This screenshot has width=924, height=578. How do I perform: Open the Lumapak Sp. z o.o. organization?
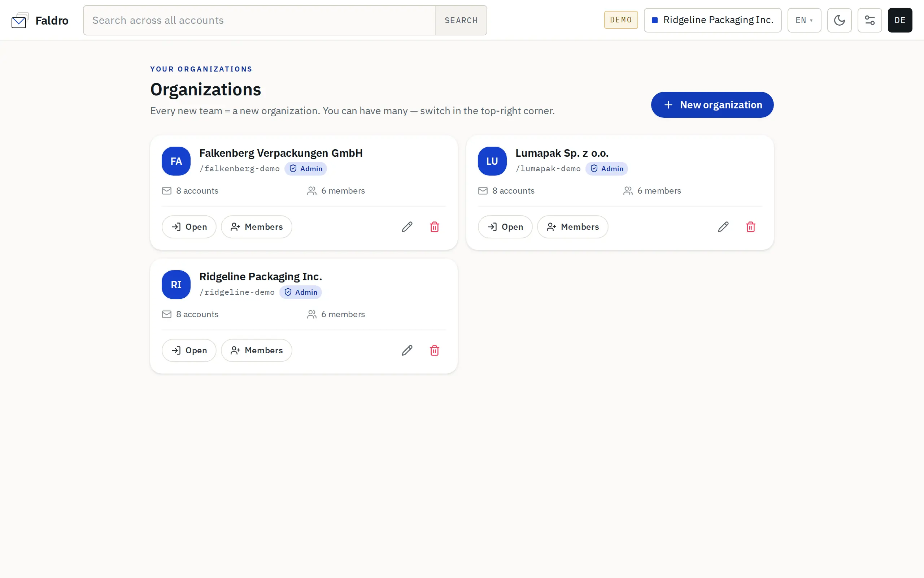(x=505, y=227)
